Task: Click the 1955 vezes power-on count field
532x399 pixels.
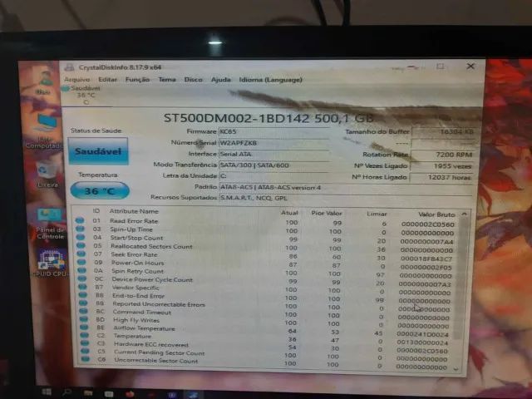Action: tap(441, 166)
